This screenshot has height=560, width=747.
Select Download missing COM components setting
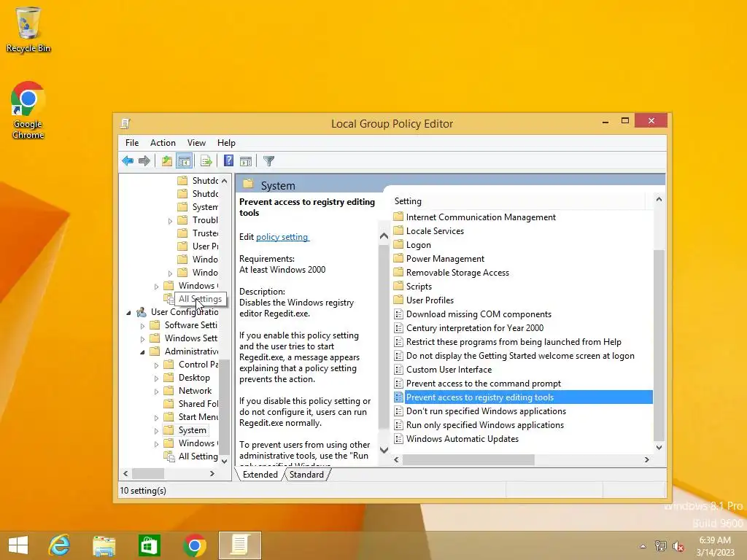coord(479,314)
